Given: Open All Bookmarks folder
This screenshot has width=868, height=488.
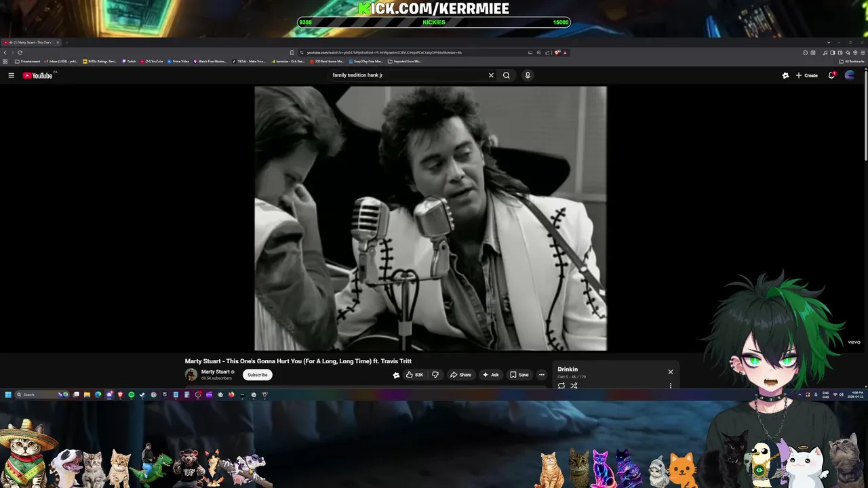Looking at the screenshot, I should (852, 61).
